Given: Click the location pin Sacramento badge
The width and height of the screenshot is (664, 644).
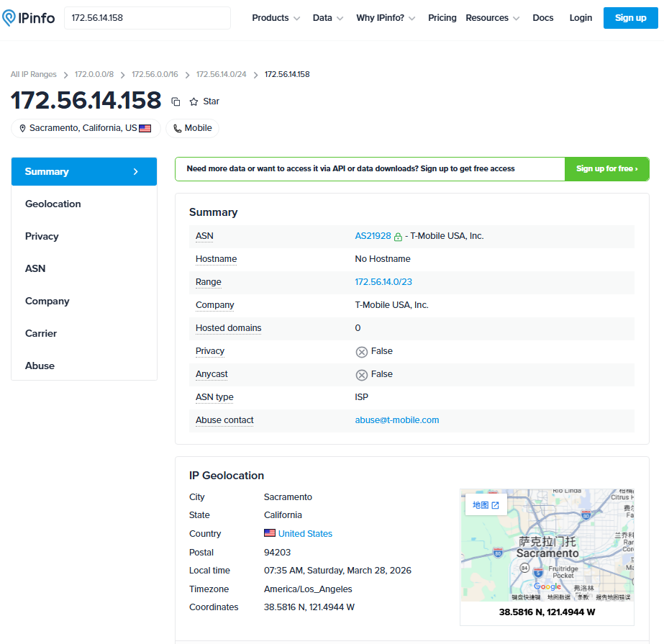Looking at the screenshot, I should [86, 128].
